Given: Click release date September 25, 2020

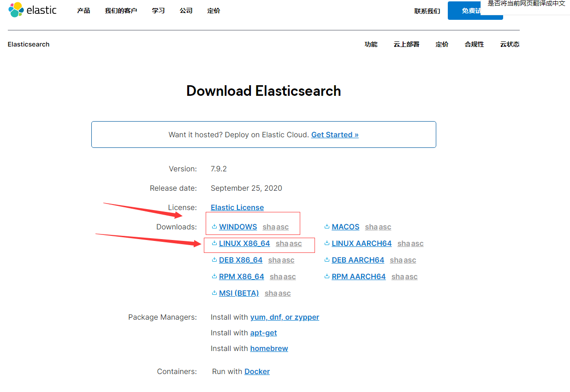Looking at the screenshot, I should tap(246, 188).
